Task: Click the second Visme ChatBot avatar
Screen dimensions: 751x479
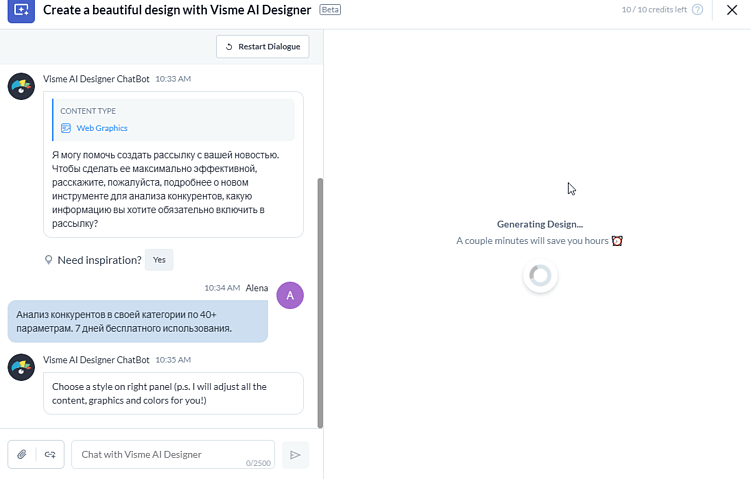Action: click(x=21, y=367)
